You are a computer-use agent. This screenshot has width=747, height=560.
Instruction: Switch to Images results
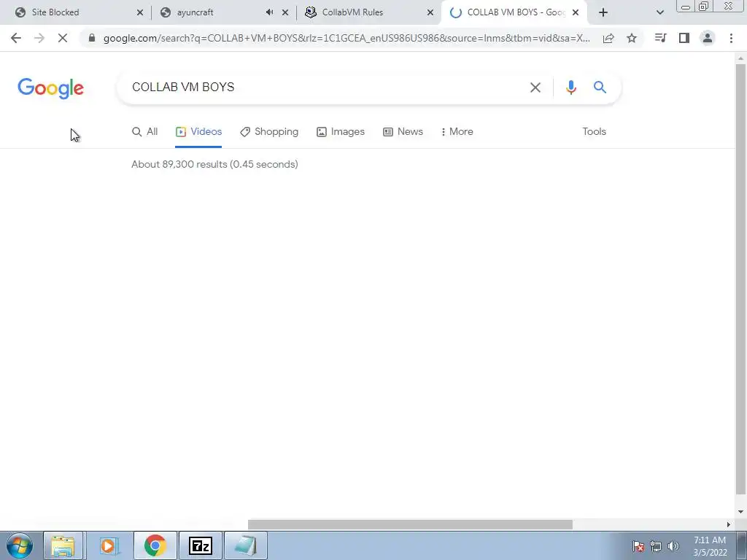[341, 131]
